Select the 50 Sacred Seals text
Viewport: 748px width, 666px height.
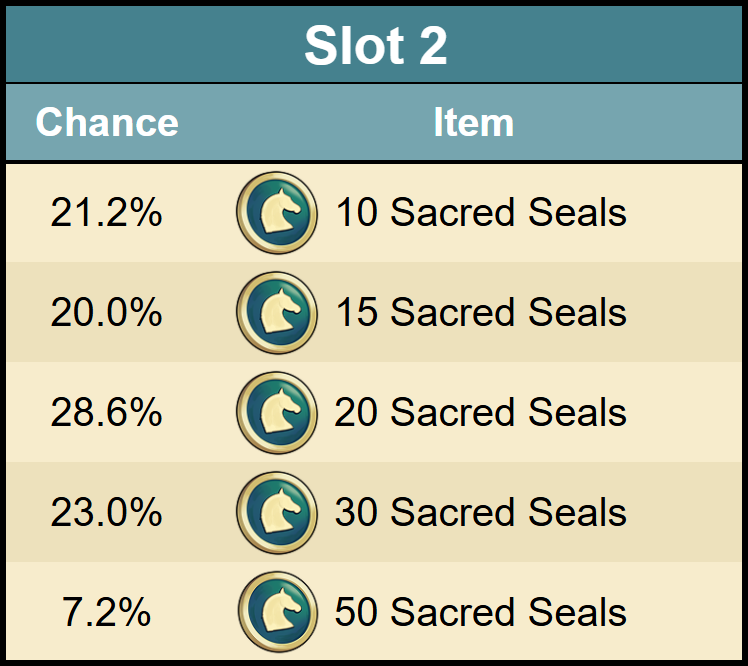(481, 612)
